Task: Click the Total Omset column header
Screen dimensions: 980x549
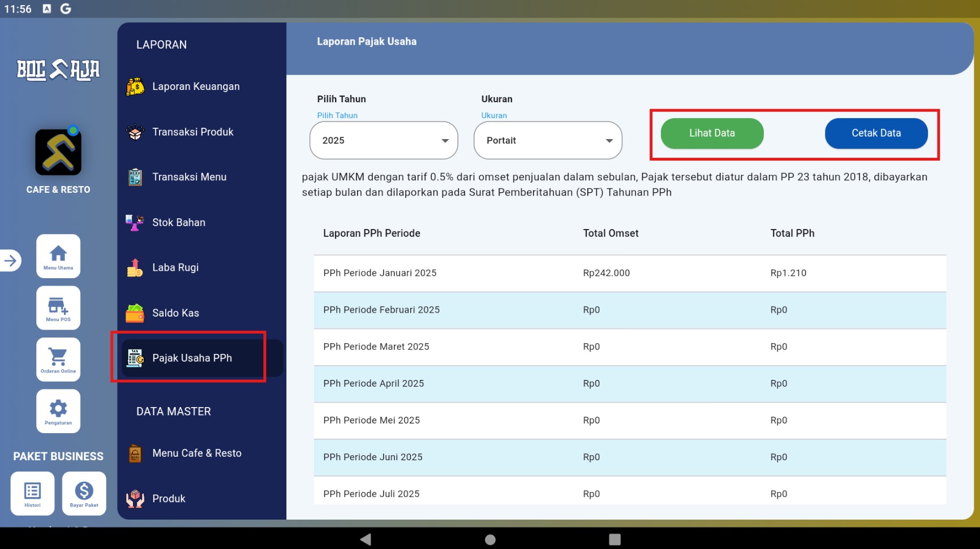Action: point(611,233)
